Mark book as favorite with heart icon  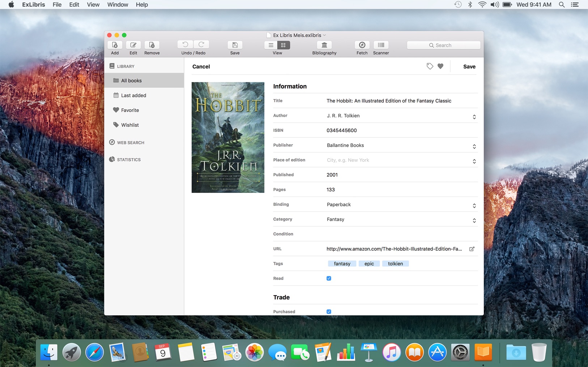(440, 66)
